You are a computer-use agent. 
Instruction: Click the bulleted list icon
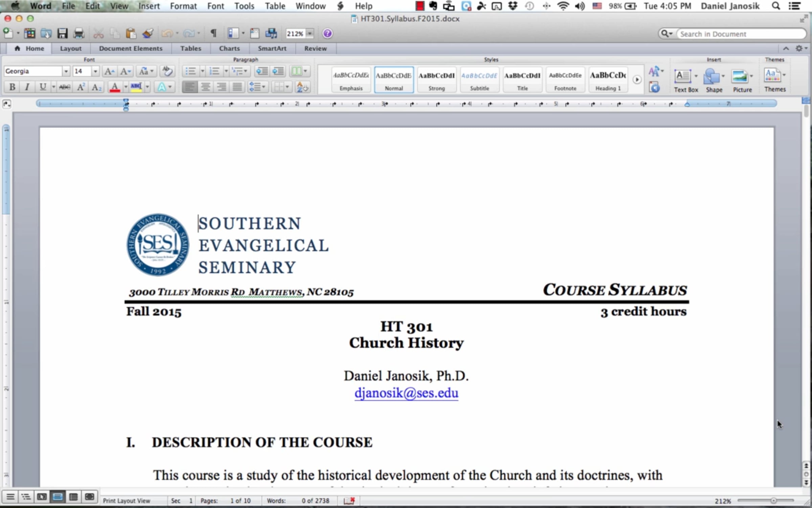pyautogui.click(x=190, y=71)
